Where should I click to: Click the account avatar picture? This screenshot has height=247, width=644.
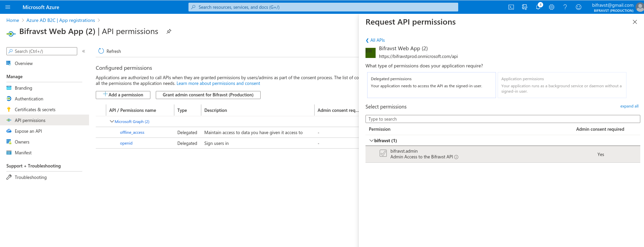tap(640, 7)
